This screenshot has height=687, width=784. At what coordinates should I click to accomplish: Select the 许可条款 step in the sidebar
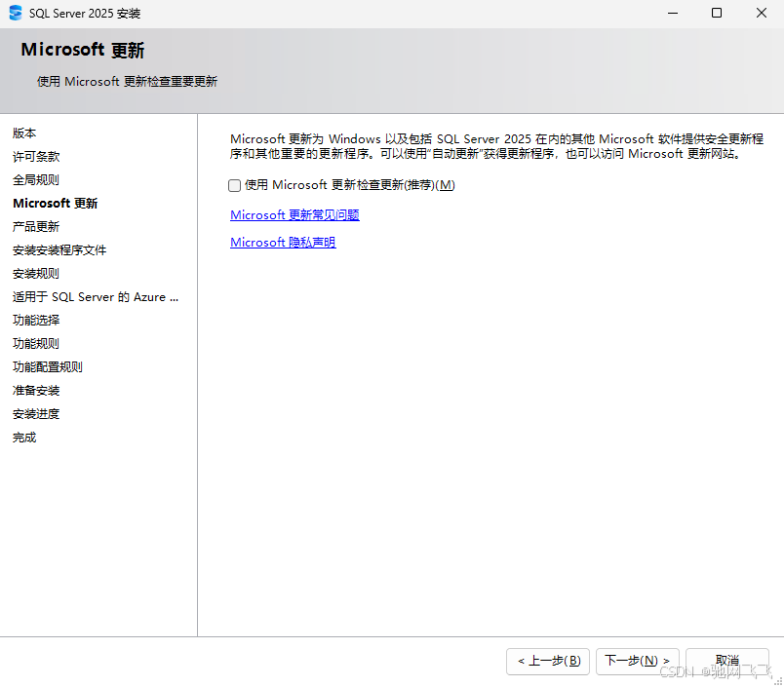point(36,156)
